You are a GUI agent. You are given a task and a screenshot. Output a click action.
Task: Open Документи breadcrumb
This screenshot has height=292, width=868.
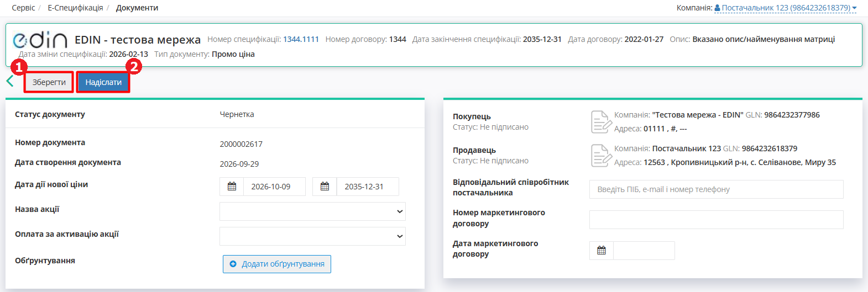[x=137, y=8]
